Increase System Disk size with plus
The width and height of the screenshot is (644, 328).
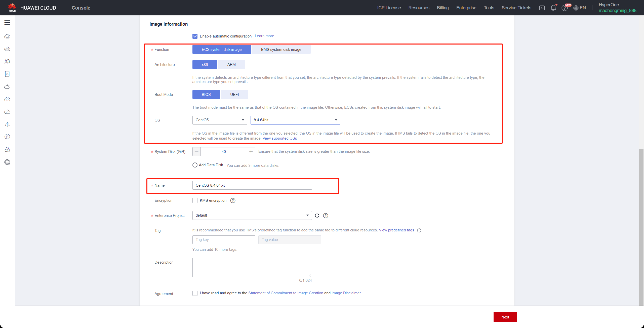[251, 151]
